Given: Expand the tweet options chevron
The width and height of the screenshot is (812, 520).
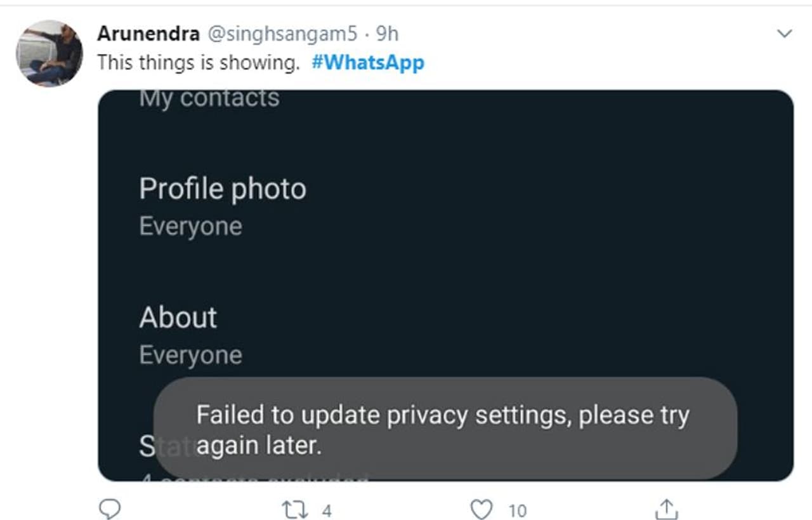Looking at the screenshot, I should 785,34.
